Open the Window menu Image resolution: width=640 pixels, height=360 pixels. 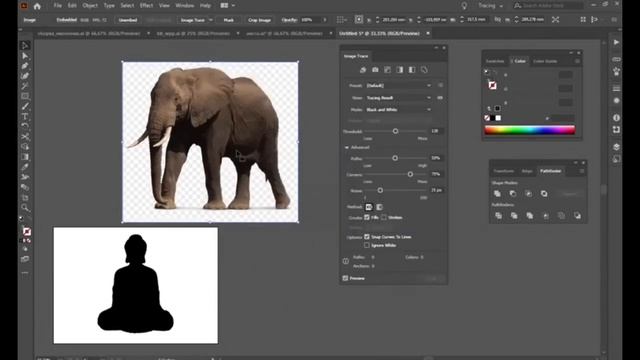click(x=184, y=6)
